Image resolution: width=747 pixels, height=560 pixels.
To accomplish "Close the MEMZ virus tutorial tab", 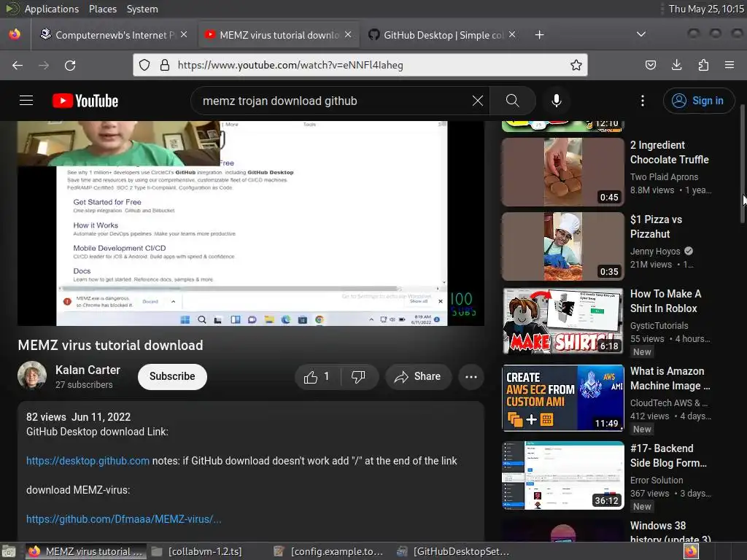I will [x=348, y=34].
